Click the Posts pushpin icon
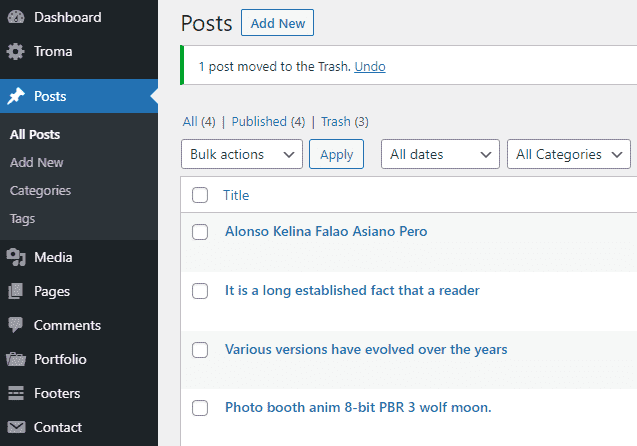Viewport: 637px width, 446px height. tap(16, 97)
